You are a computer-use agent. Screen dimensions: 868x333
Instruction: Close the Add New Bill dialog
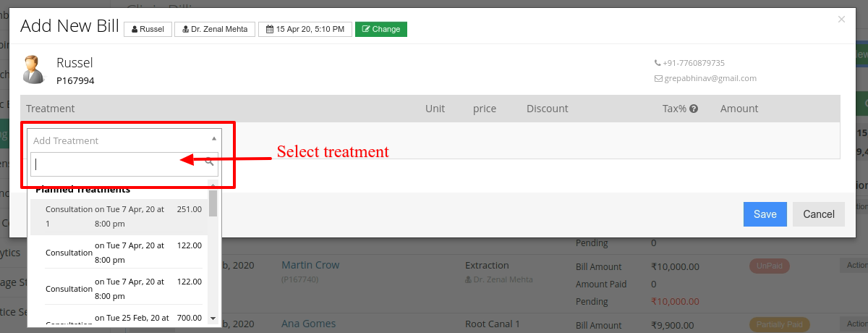coord(841,20)
